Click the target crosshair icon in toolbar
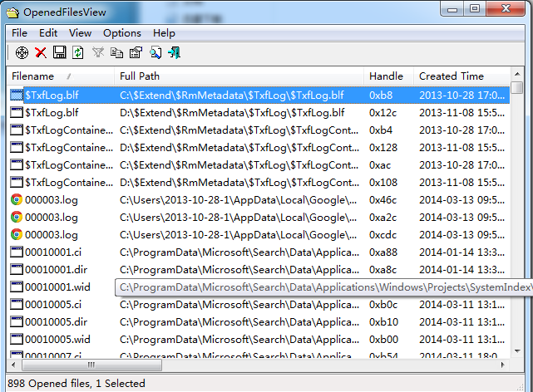 [x=22, y=52]
